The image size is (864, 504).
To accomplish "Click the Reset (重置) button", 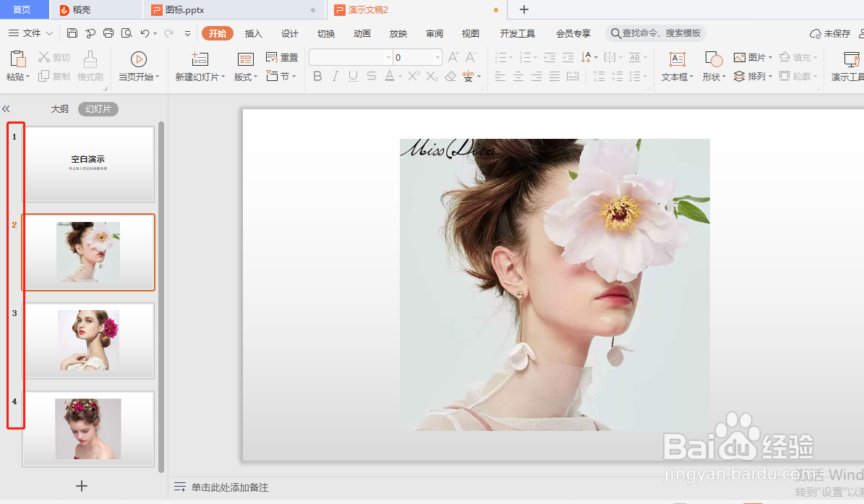I will [x=282, y=57].
